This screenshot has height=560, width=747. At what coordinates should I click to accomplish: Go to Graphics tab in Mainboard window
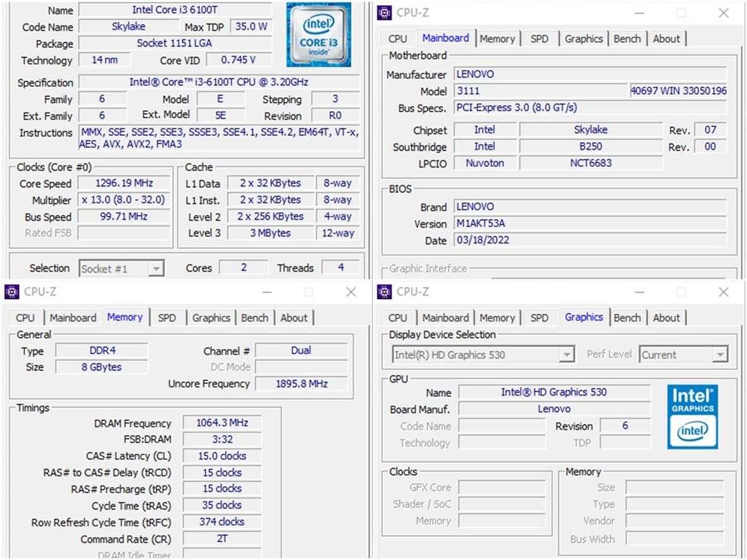point(584,39)
